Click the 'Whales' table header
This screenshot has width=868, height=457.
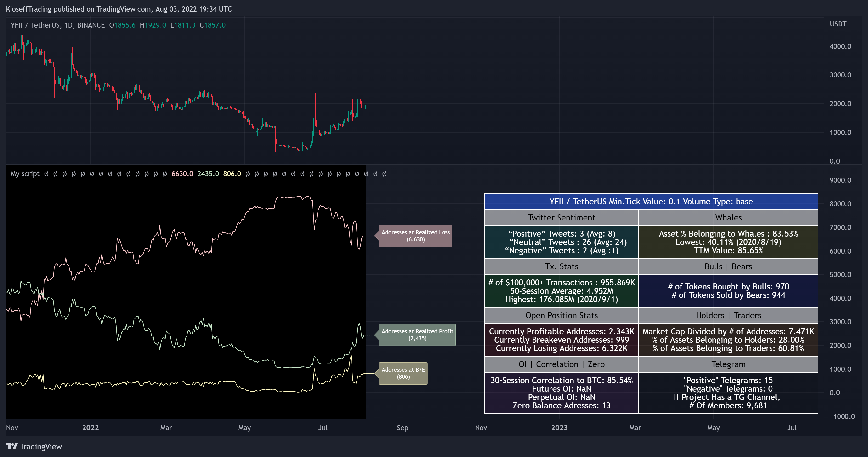pyautogui.click(x=728, y=218)
